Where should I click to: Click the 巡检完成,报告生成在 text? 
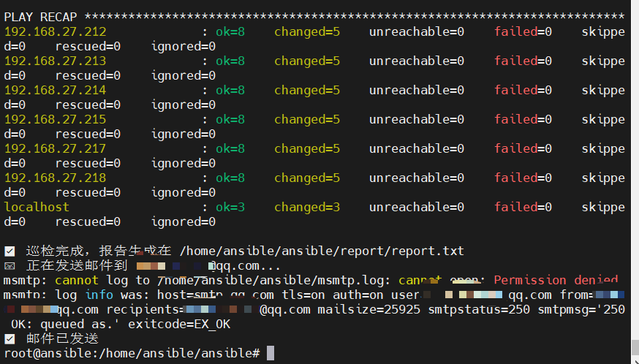(x=99, y=251)
